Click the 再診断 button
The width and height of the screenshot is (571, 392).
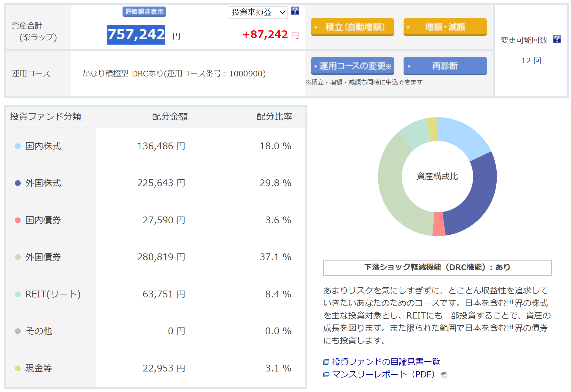(x=445, y=66)
